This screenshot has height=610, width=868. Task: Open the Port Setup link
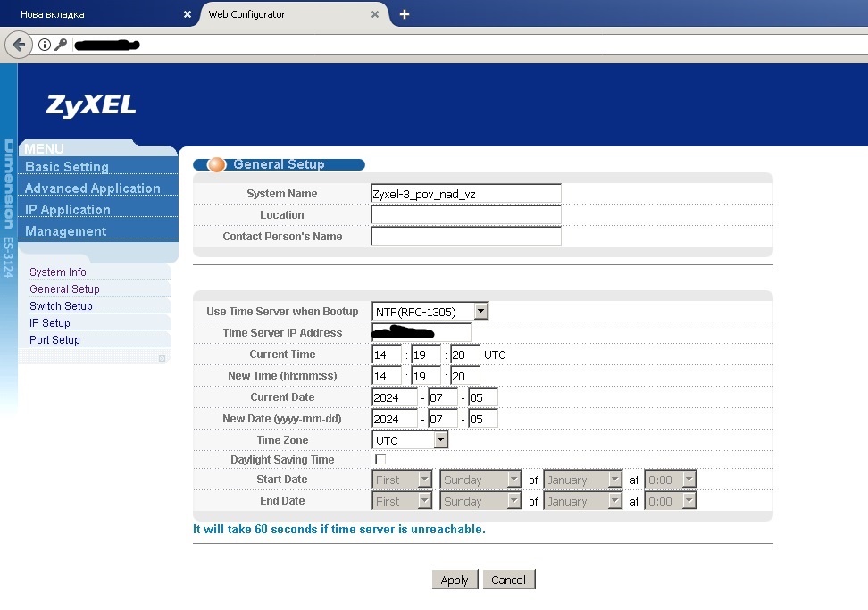(54, 340)
